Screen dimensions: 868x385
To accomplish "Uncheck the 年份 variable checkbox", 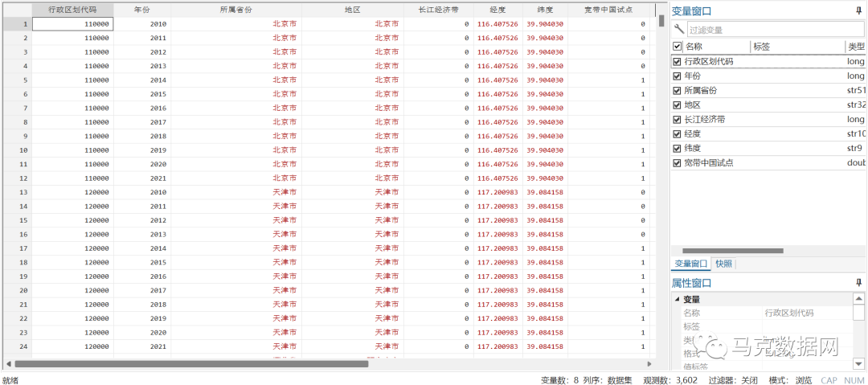I will 677,76.
